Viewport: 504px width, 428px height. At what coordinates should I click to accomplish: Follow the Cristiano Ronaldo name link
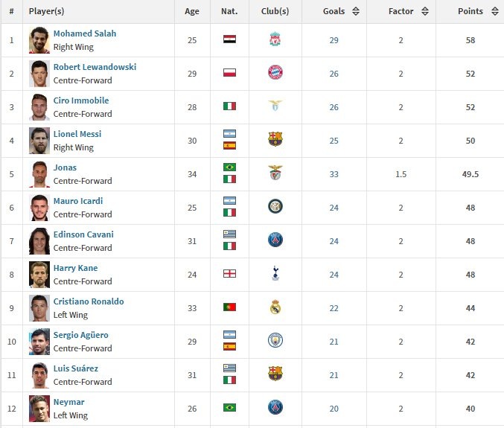[x=89, y=301]
